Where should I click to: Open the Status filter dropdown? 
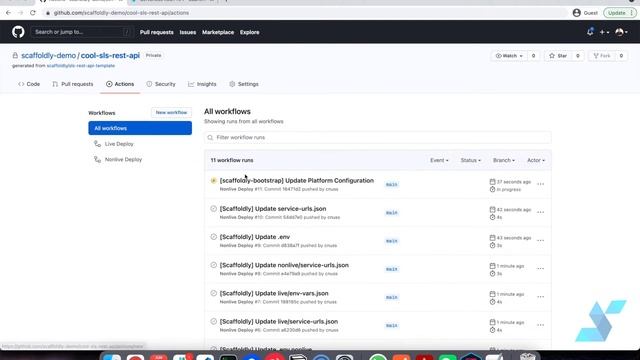pyautogui.click(x=471, y=160)
